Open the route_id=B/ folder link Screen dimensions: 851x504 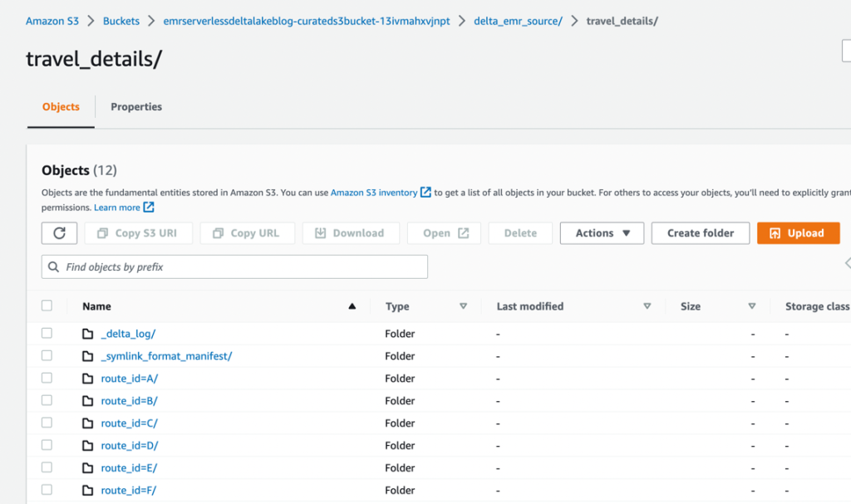point(129,401)
